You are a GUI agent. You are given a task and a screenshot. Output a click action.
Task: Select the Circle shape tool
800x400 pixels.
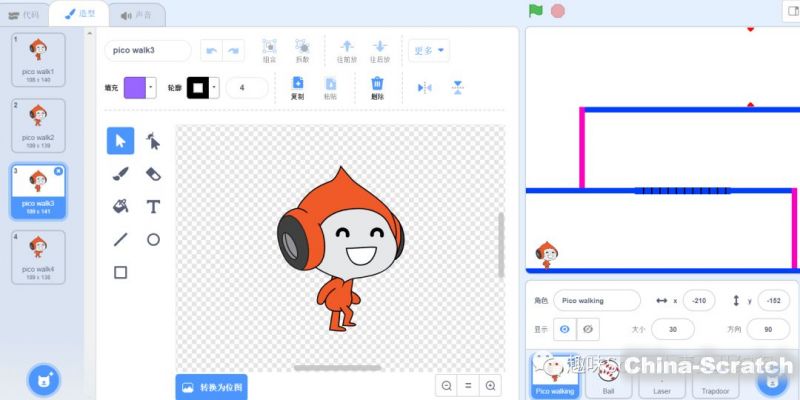coord(153,239)
